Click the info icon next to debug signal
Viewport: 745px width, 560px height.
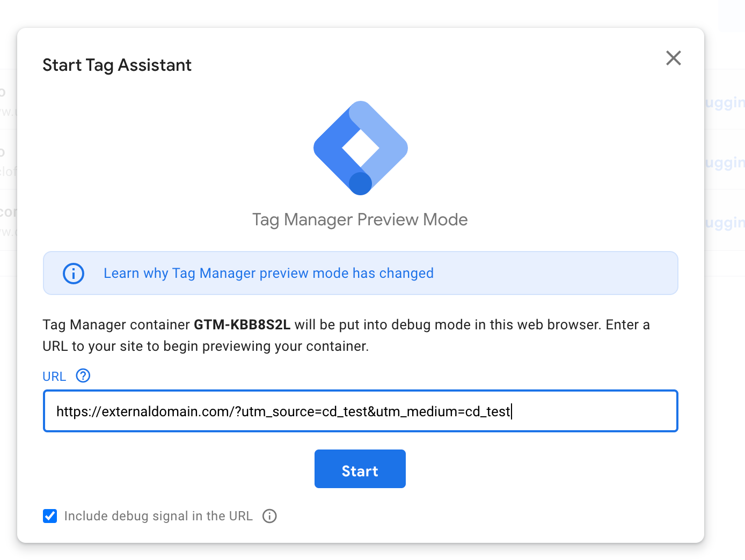coord(269,516)
